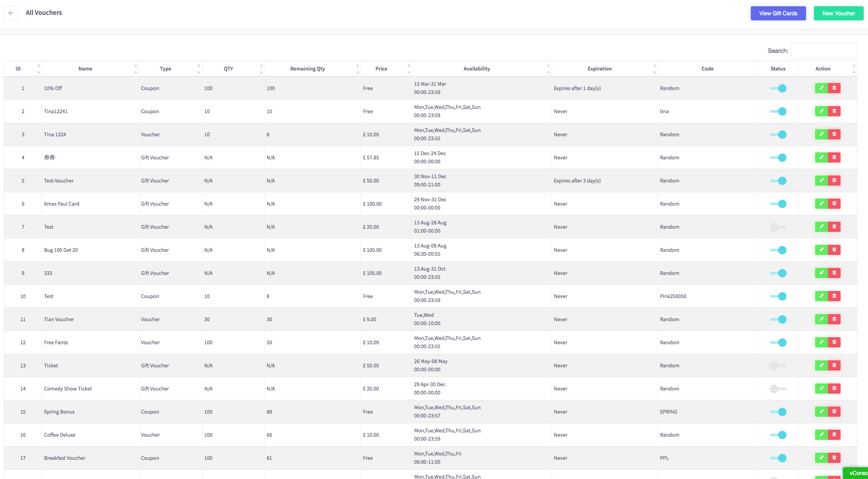Screen dimensions: 868x479
Task: Delete the Tina12241 coupon
Action: coord(834,111)
